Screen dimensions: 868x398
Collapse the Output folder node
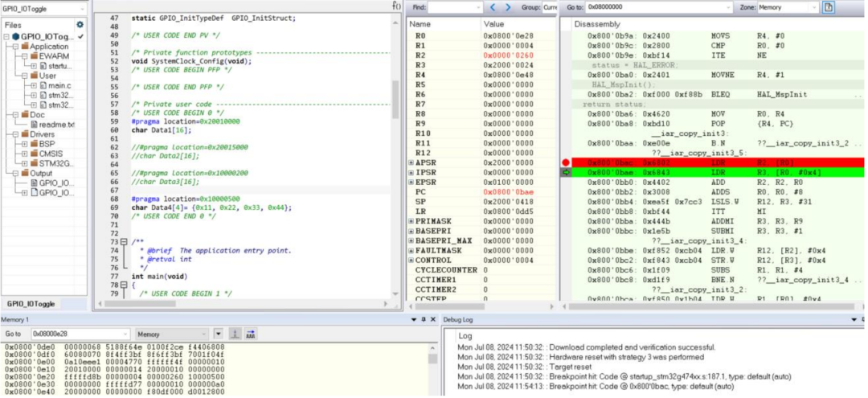click(x=15, y=173)
